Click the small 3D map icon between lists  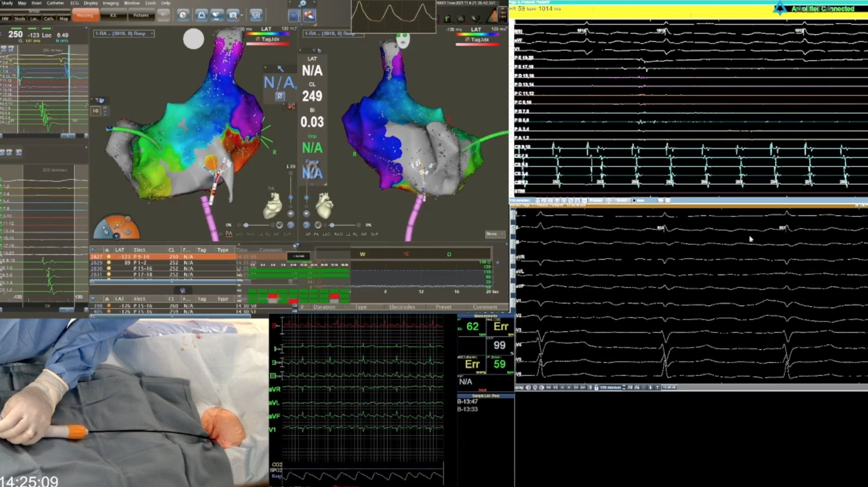click(183, 290)
